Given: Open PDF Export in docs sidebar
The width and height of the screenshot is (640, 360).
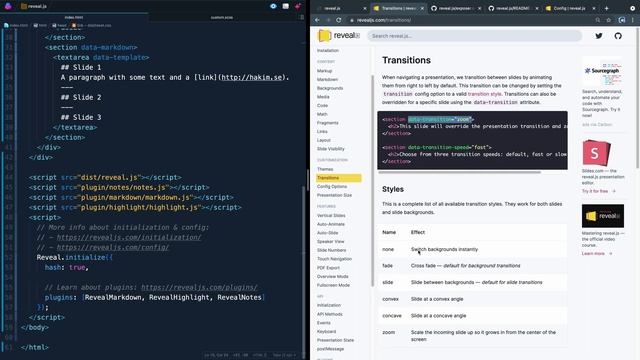Looking at the screenshot, I should [328, 268].
